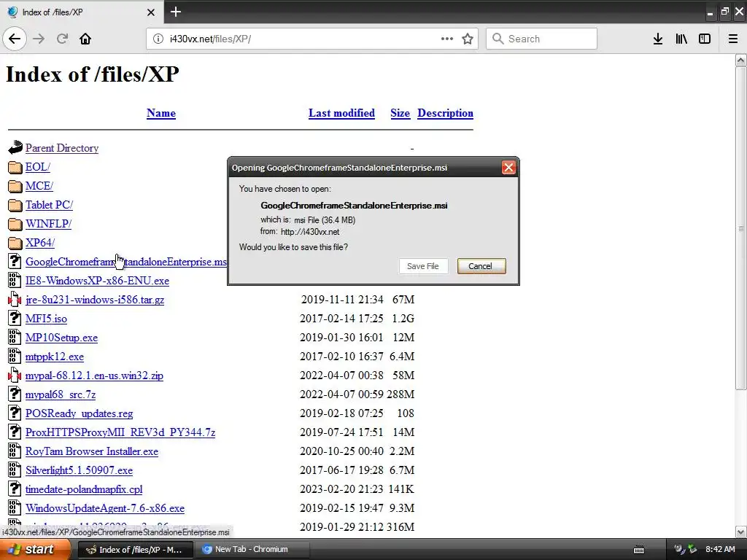Open the Parent Directory link
The height and width of the screenshot is (560, 747).
click(x=62, y=148)
